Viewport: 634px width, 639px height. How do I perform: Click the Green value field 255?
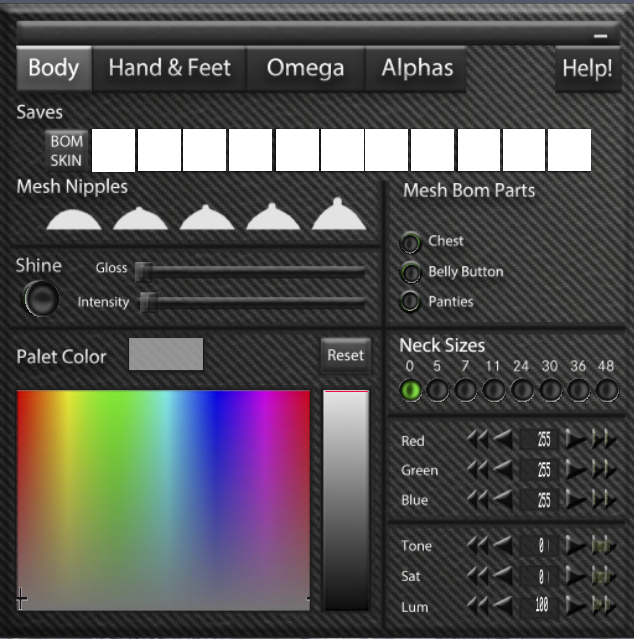pos(539,470)
